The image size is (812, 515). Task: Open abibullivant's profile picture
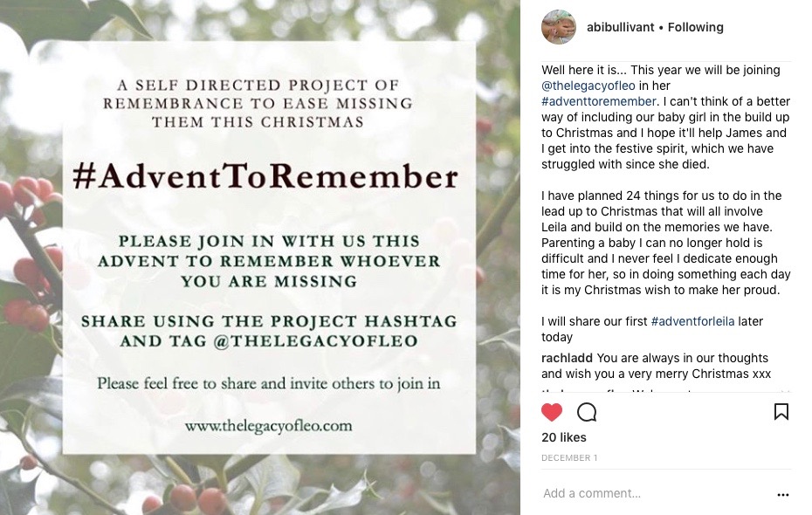click(x=559, y=27)
